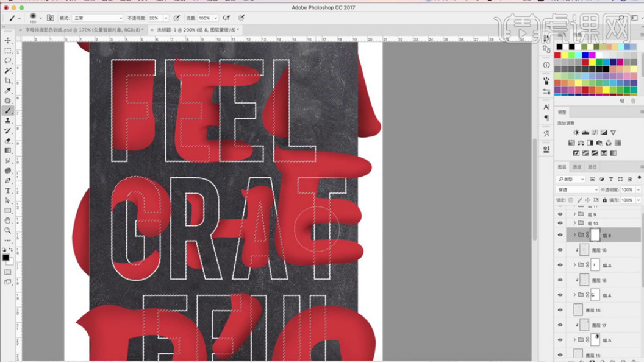Add a Levels adjustment
Viewport: 644px width, 363px height.
[585, 133]
